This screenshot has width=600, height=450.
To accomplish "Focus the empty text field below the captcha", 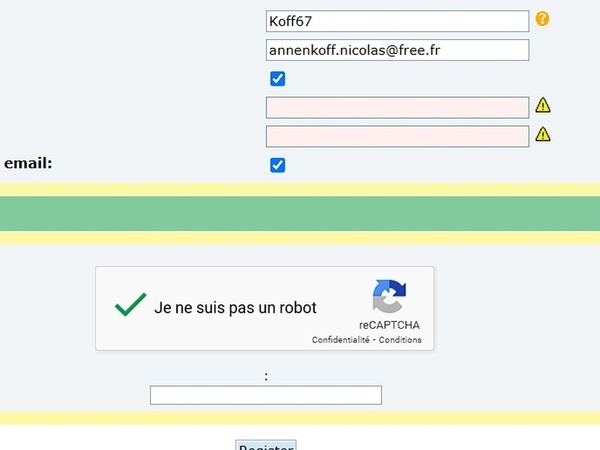I will [x=266, y=395].
